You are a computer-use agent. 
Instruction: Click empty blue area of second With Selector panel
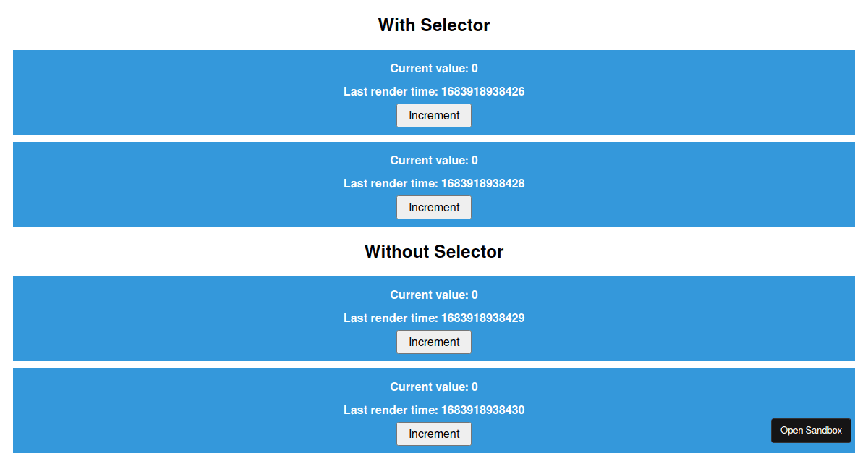(145, 185)
